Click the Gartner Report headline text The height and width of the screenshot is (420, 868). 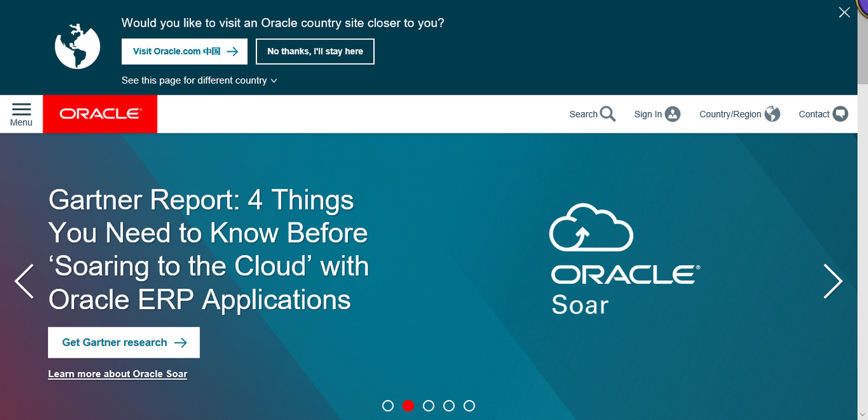pos(208,250)
